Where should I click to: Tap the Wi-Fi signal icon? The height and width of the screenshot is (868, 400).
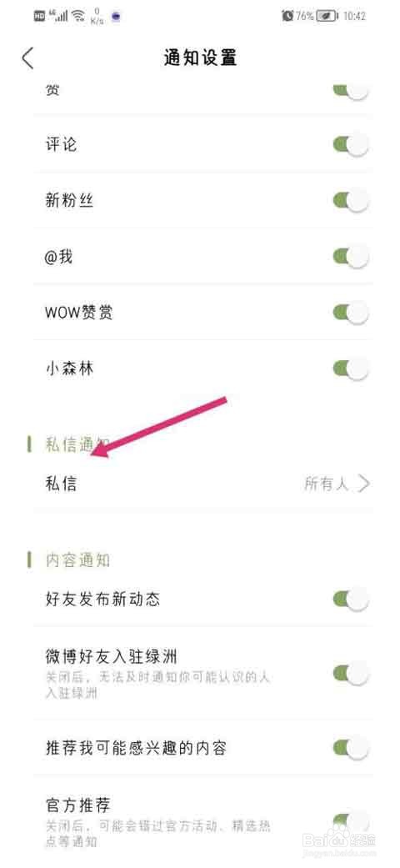click(x=77, y=16)
